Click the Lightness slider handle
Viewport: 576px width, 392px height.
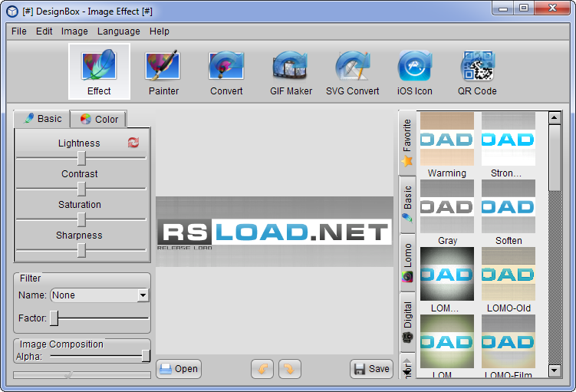pos(81,158)
